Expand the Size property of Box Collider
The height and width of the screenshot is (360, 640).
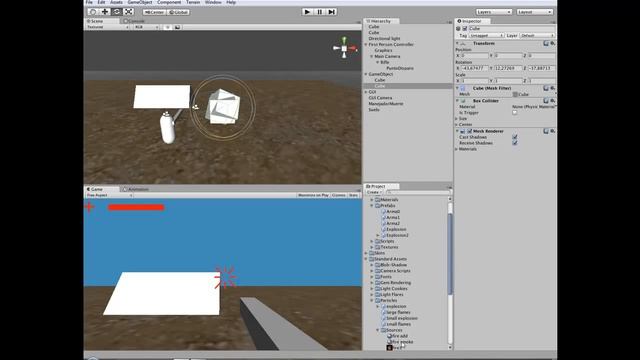457,118
